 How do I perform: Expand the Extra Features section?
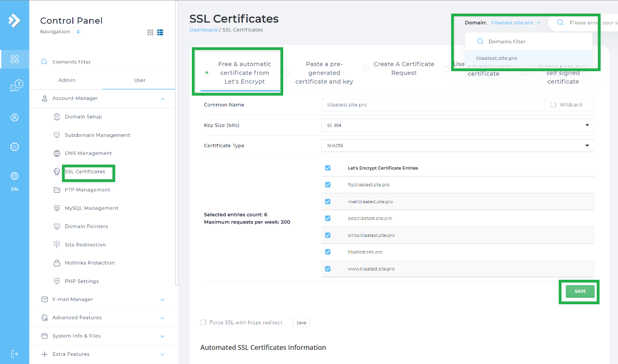(163, 355)
